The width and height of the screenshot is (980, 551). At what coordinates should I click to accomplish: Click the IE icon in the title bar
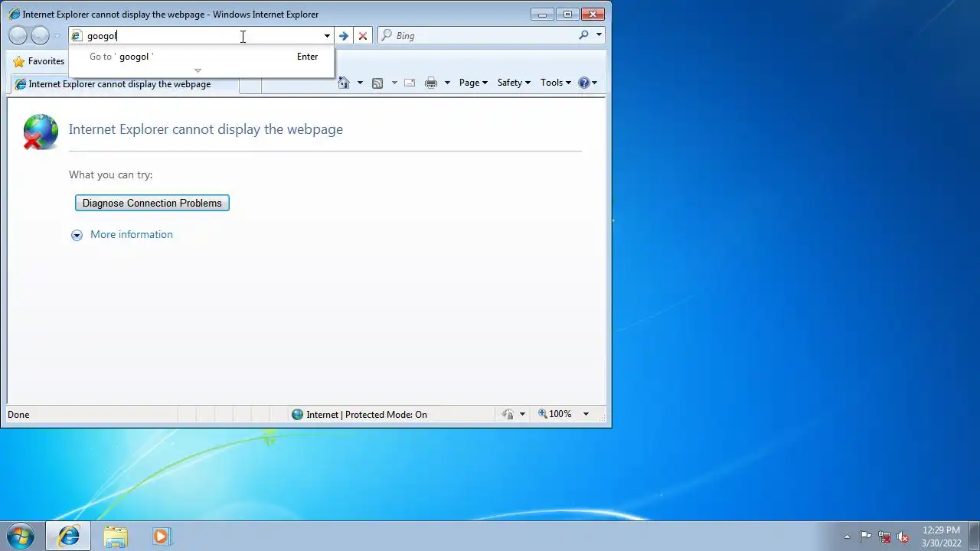[14, 14]
